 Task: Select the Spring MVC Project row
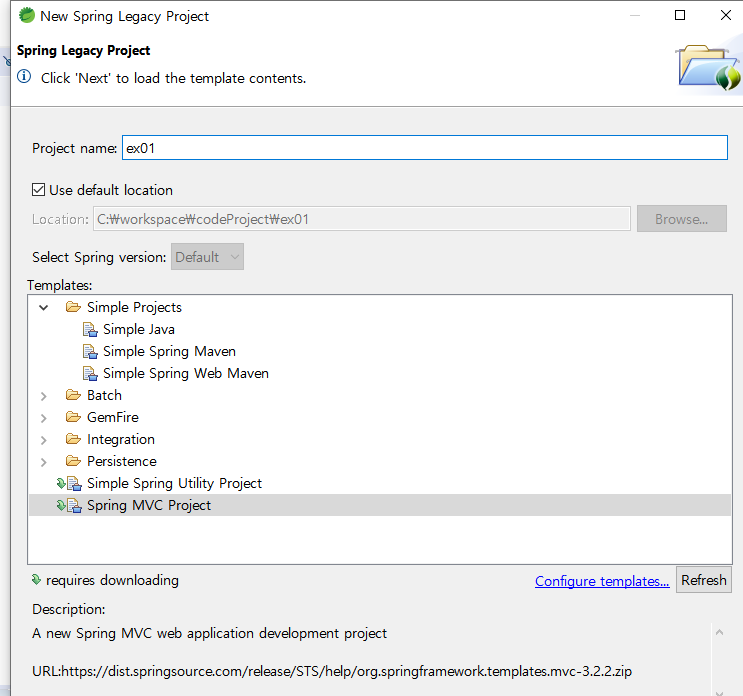[380, 505]
